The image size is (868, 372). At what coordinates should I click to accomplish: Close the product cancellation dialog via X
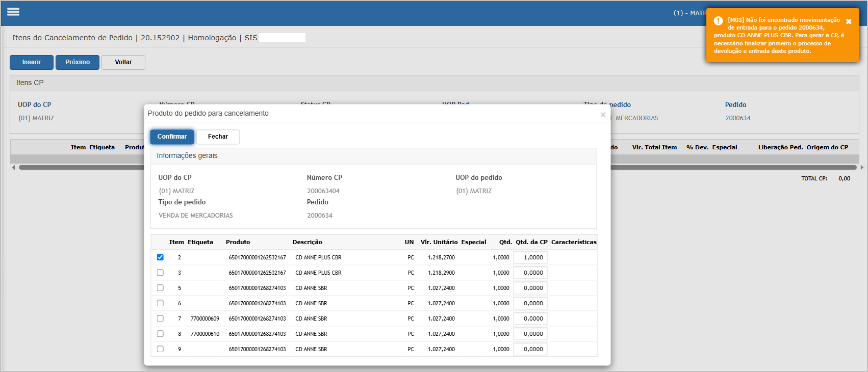(603, 115)
